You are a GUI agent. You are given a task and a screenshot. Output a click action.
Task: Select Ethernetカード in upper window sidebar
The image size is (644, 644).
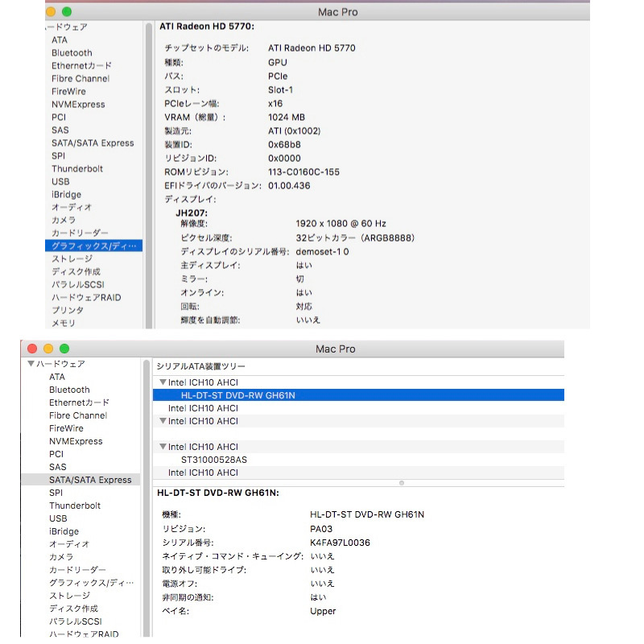[81, 66]
